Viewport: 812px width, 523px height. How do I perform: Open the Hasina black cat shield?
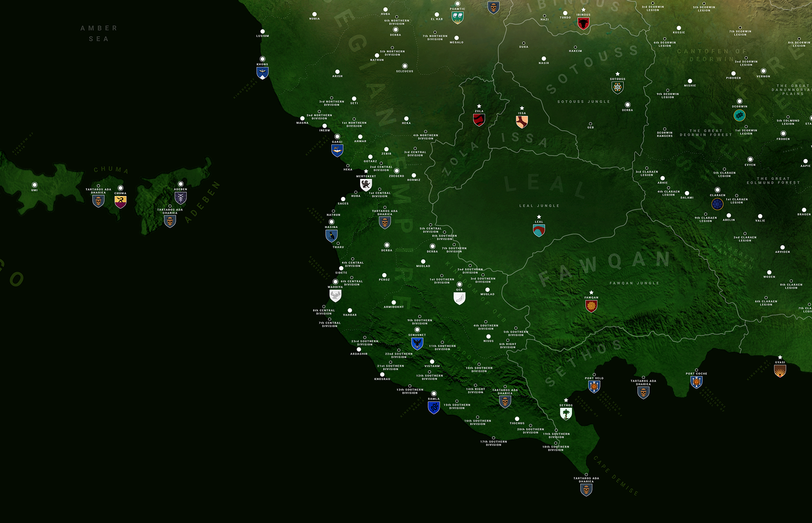click(331, 236)
